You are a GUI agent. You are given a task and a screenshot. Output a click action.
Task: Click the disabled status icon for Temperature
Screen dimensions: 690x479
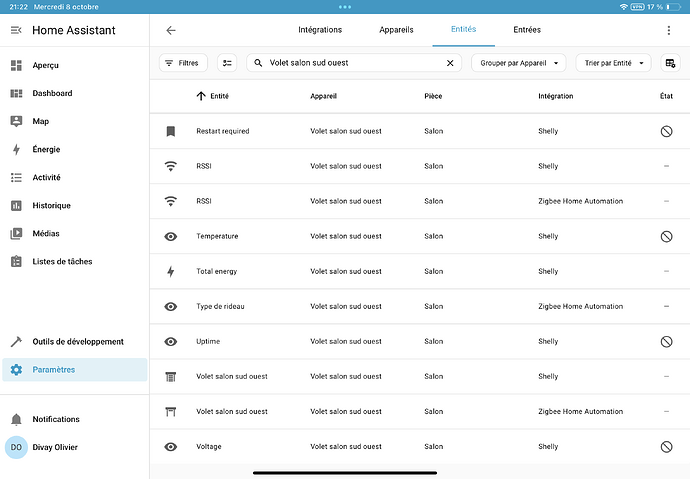coord(666,236)
